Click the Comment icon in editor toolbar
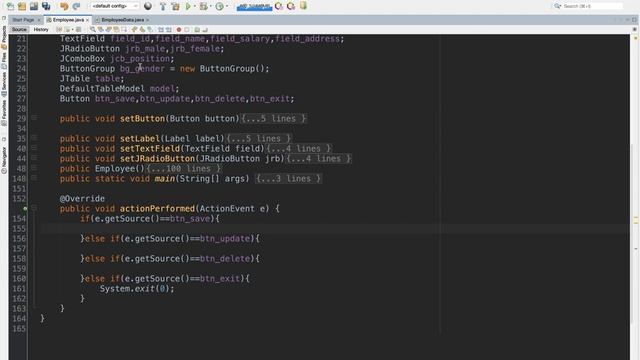 (197, 29)
